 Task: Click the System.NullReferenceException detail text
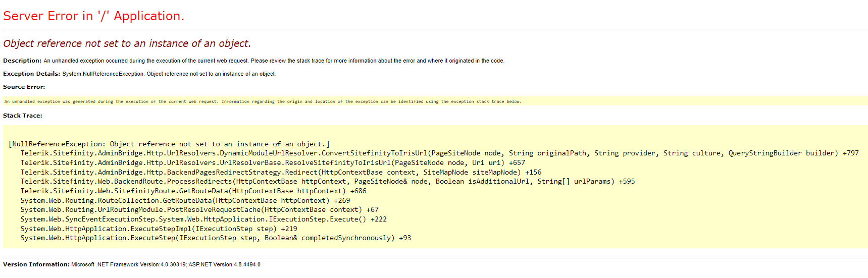point(169,74)
